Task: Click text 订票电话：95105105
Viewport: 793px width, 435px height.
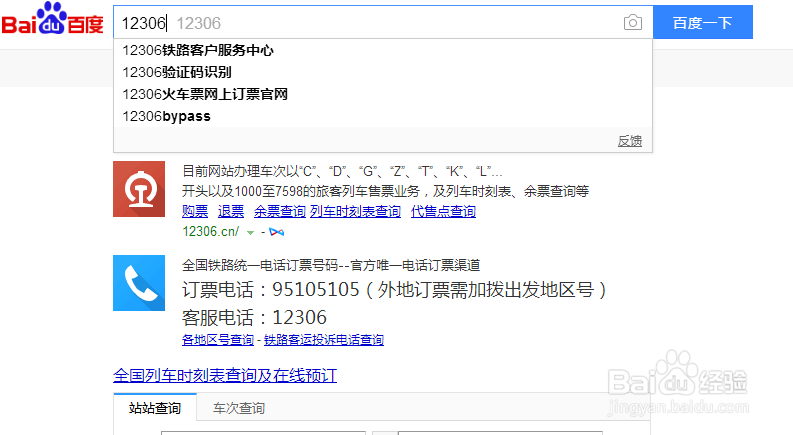Action: tap(271, 290)
